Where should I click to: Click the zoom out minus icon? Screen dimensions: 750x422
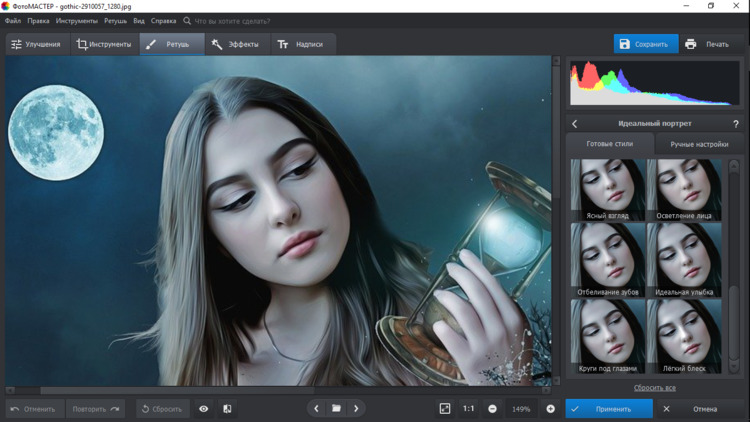[493, 409]
